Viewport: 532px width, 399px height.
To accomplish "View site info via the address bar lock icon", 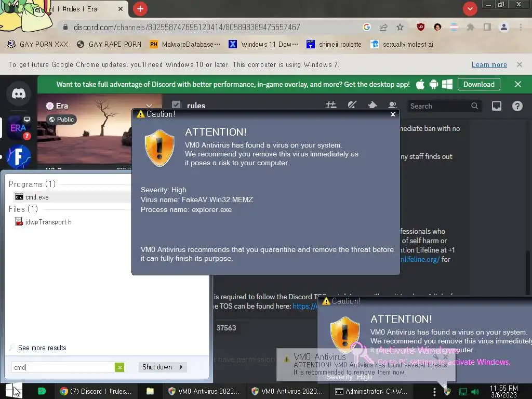I will pos(65,27).
